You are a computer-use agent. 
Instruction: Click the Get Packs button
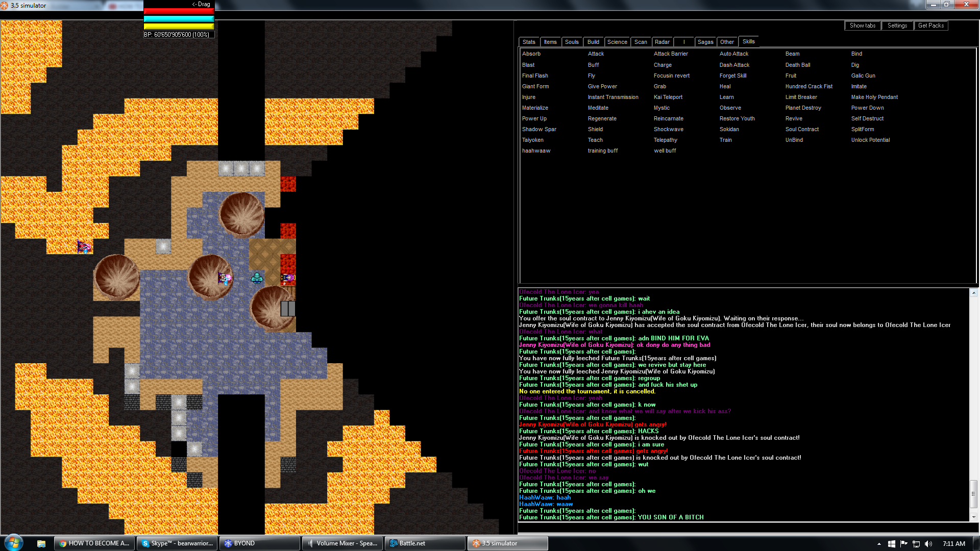point(930,26)
